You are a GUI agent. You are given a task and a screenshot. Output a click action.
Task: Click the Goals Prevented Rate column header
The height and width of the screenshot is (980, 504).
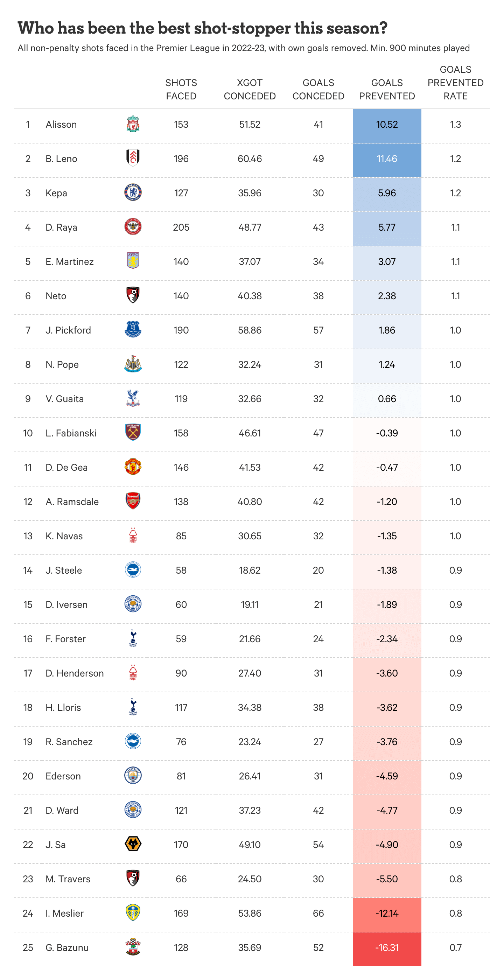coord(455,83)
